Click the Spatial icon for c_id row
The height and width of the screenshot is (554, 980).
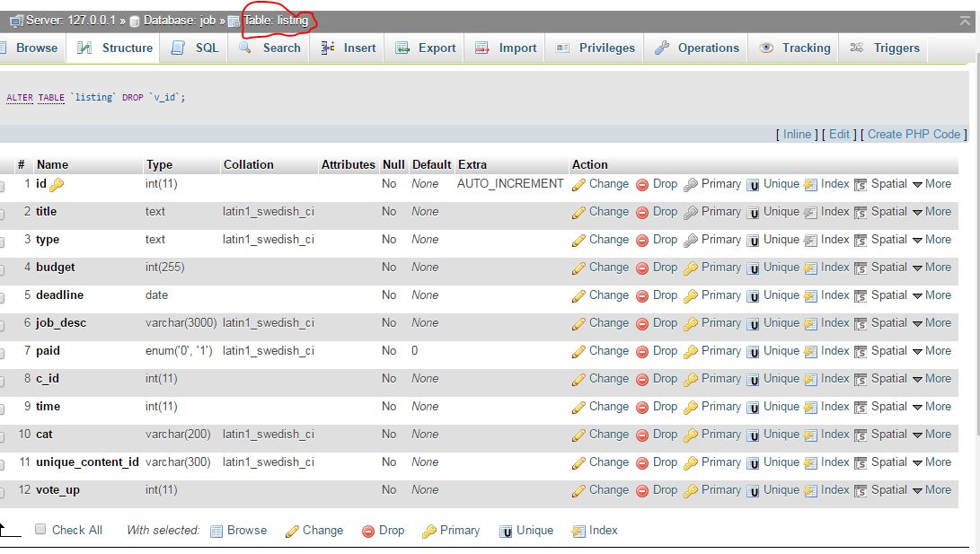(861, 380)
